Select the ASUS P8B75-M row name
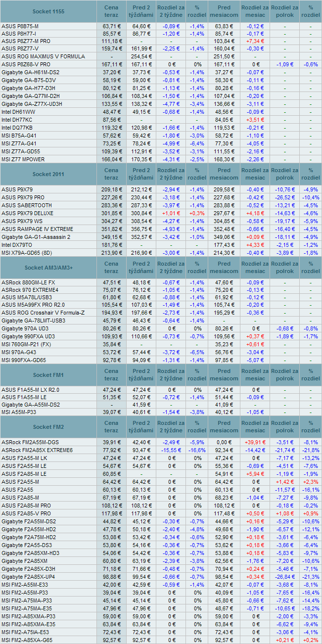 pos(20,26)
